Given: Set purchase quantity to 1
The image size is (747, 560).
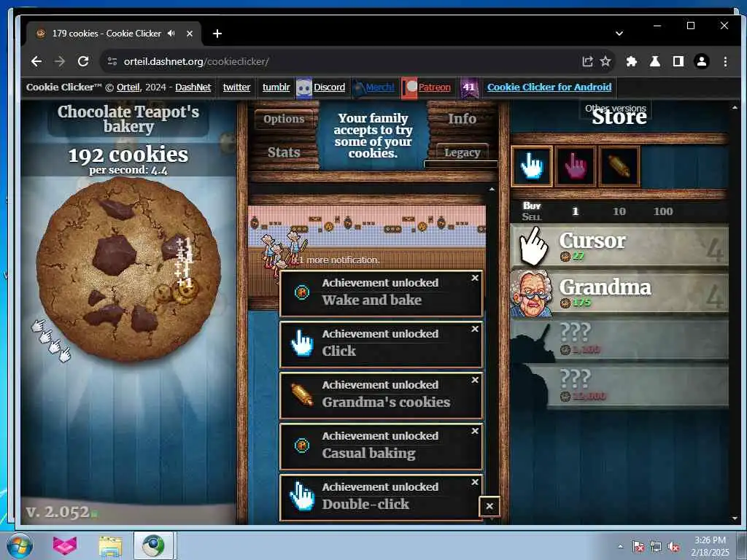Looking at the screenshot, I should click(x=575, y=211).
